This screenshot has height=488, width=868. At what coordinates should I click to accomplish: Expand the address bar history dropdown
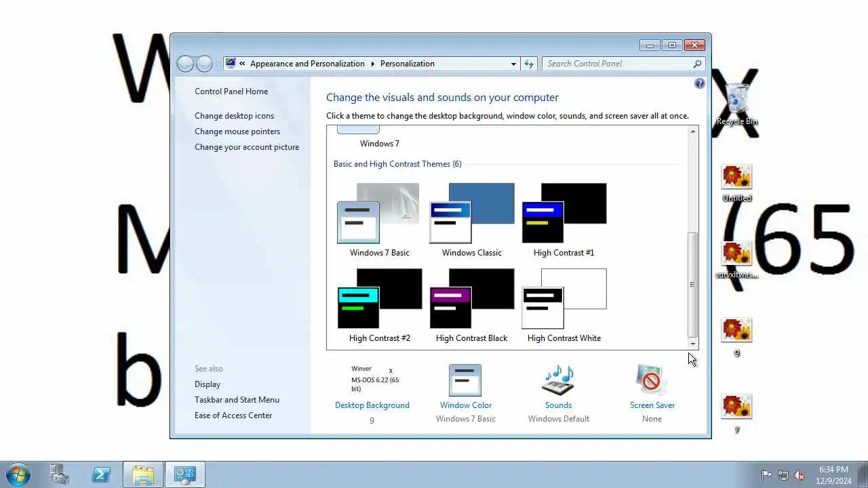pos(513,64)
